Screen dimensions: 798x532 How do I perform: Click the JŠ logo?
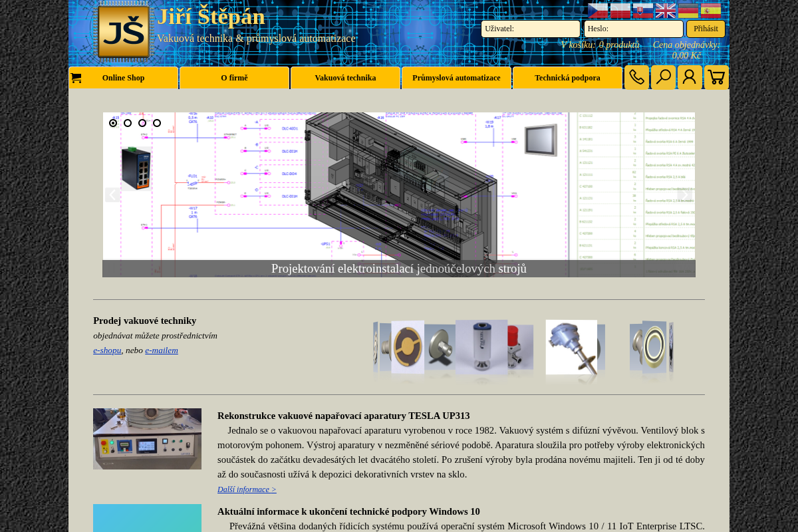(x=123, y=31)
